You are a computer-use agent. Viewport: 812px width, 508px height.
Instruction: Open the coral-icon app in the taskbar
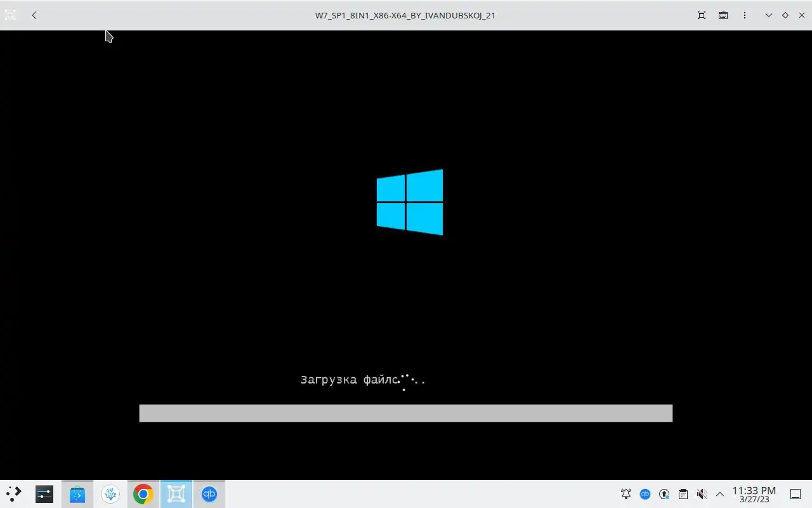point(110,493)
